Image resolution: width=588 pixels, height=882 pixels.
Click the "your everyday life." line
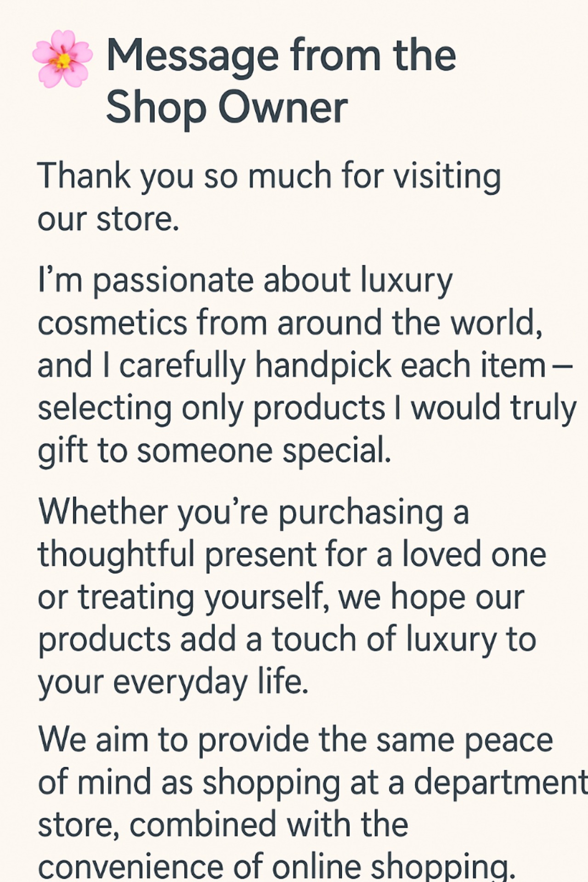173,682
